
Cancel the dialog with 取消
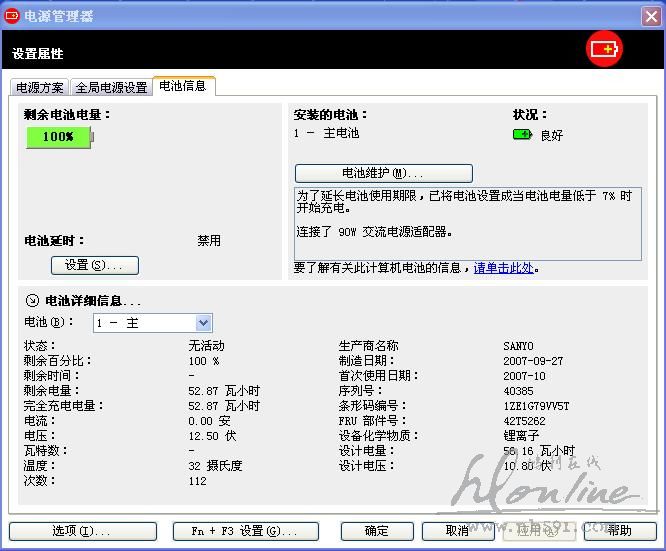tap(457, 531)
